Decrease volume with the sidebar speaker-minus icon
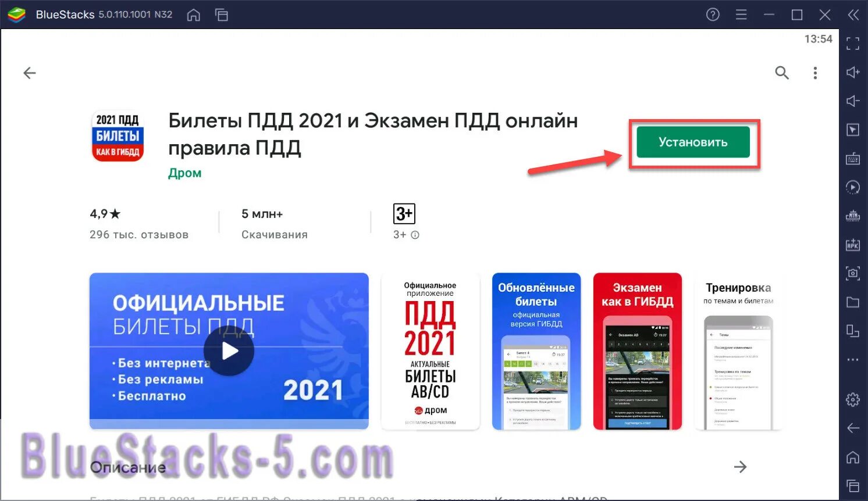Viewport: 868px width, 501px height. 853,101
